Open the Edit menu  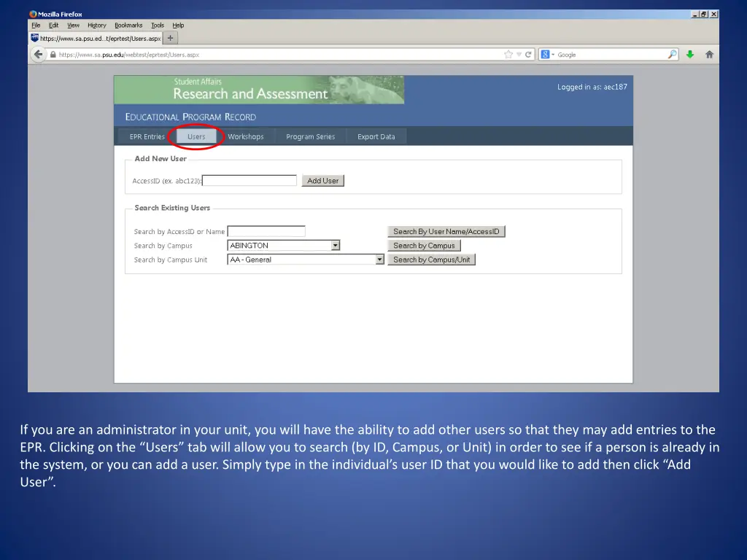click(53, 26)
